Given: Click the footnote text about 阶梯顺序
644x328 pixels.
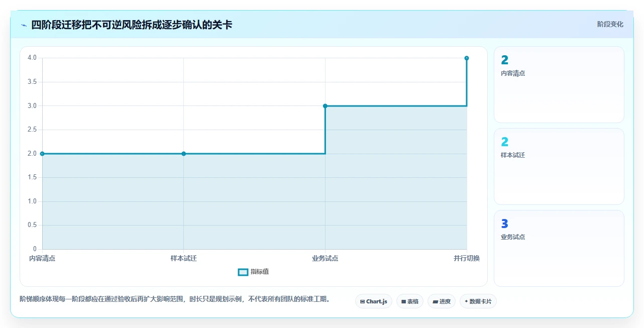Looking at the screenshot, I should pyautogui.click(x=176, y=299).
